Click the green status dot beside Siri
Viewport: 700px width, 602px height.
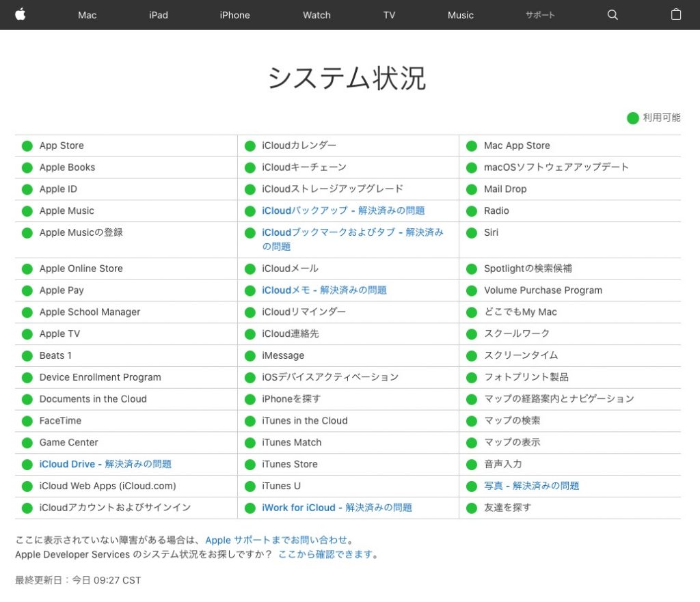(x=472, y=233)
